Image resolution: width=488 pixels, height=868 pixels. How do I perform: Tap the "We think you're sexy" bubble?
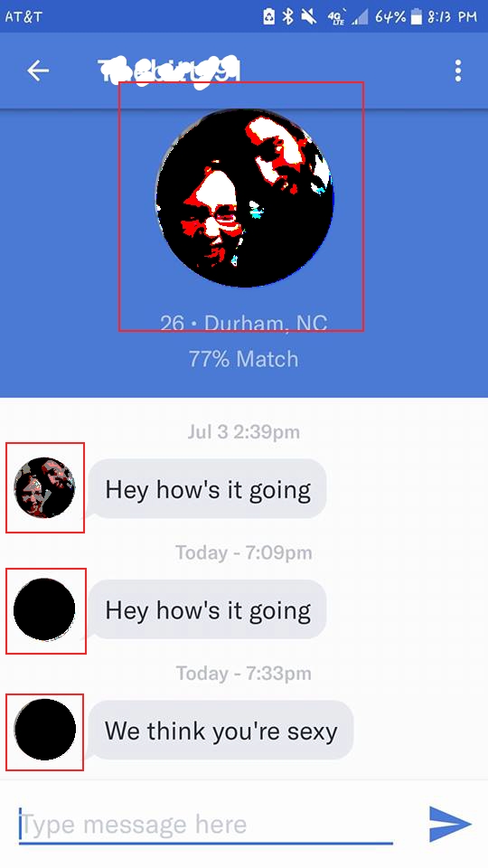coord(221,731)
